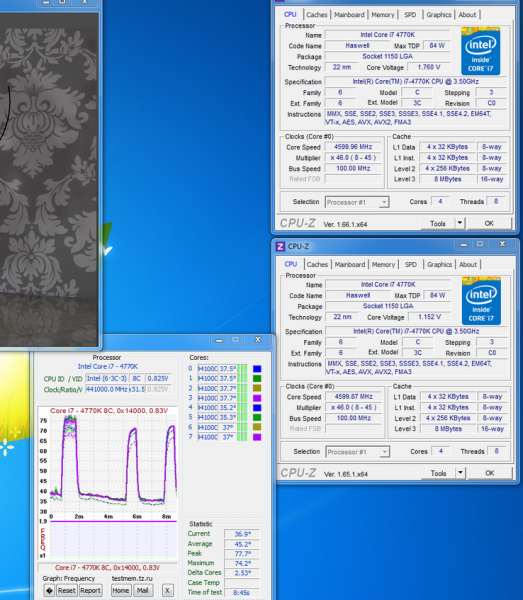
Task: Click the Case Temp value field
Action: tap(242, 582)
